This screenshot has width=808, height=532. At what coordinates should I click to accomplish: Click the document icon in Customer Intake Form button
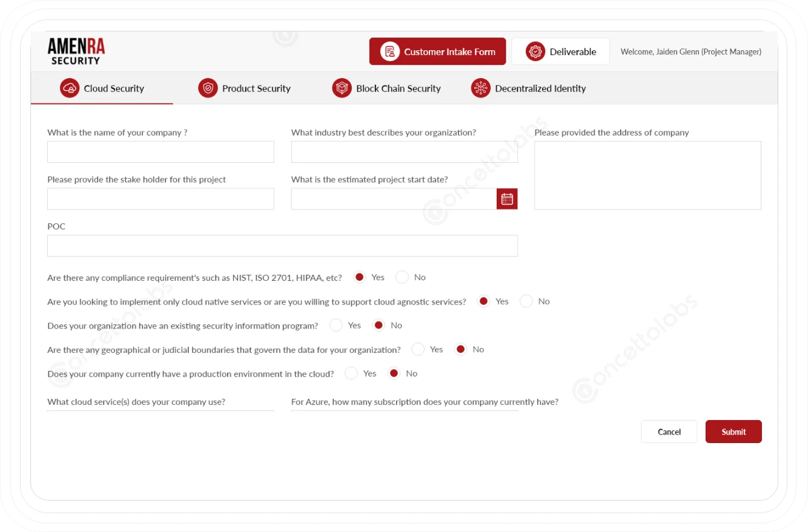[x=389, y=51]
